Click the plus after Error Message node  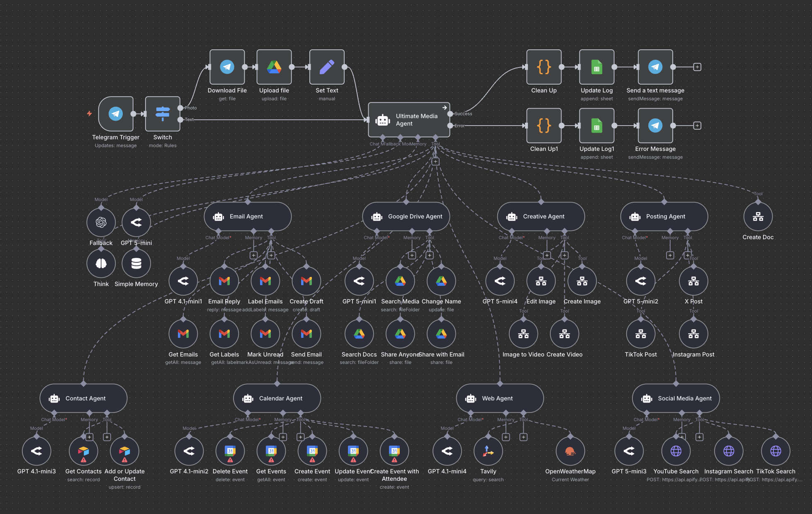pyautogui.click(x=697, y=126)
